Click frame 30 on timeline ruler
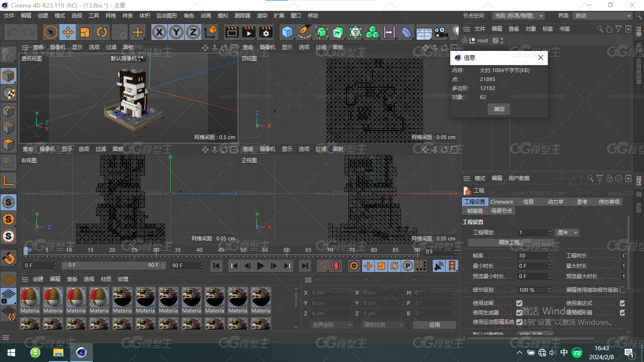Viewport: 644px width, 362px height. tap(156, 250)
